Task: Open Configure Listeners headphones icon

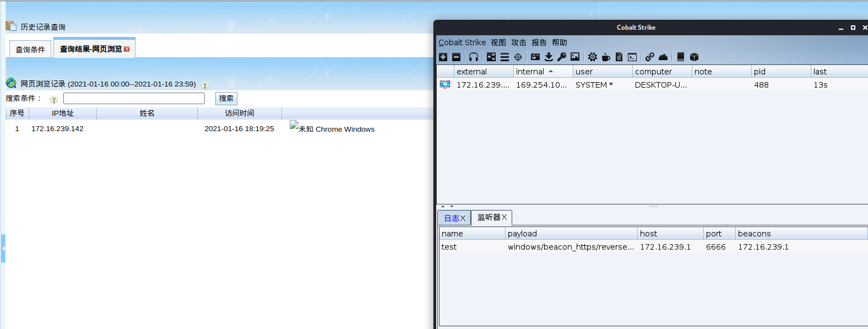Action: tap(474, 57)
